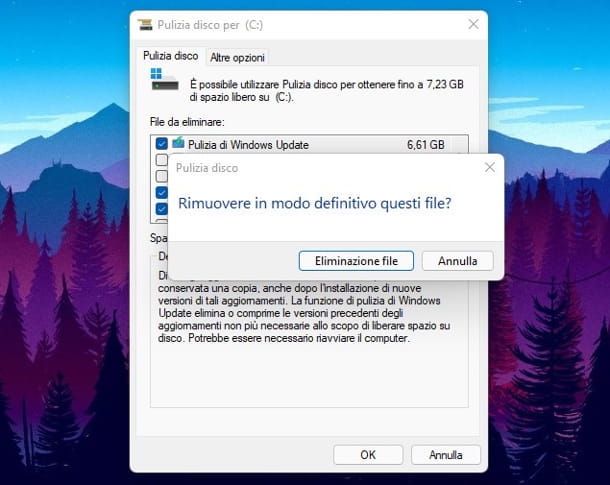Click the 'File da eliminare:' label
This screenshot has height=485, width=610.
coord(187,122)
